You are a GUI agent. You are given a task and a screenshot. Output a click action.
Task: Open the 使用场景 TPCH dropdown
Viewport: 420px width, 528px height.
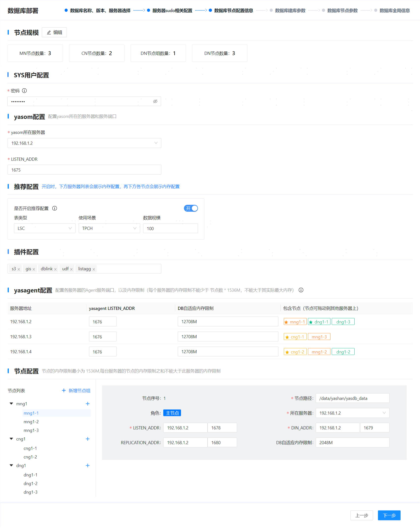pyautogui.click(x=109, y=228)
